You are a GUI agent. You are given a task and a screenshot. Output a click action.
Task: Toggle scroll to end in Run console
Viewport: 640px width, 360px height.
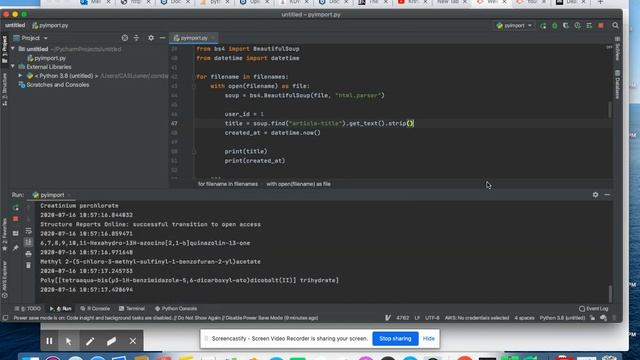click(28, 242)
